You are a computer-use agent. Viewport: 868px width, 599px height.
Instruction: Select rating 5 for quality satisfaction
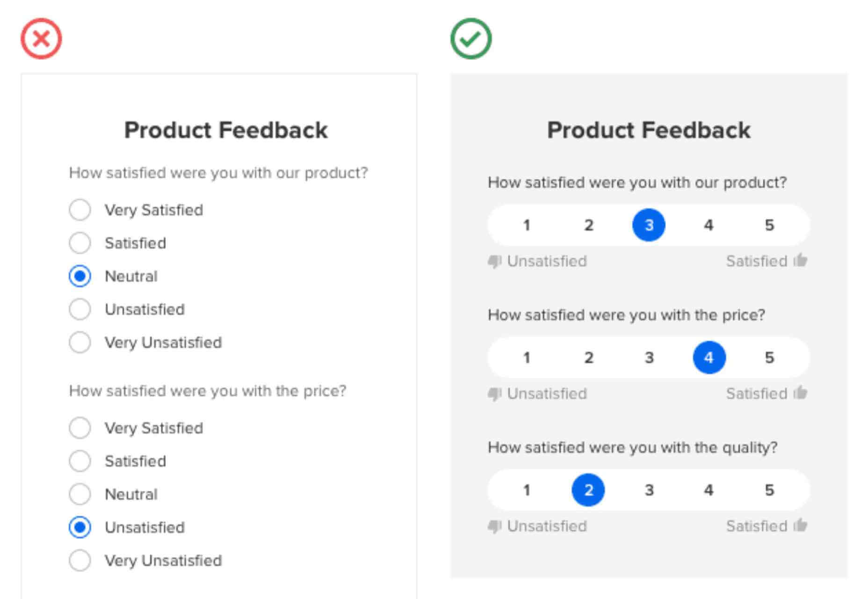[x=769, y=490]
